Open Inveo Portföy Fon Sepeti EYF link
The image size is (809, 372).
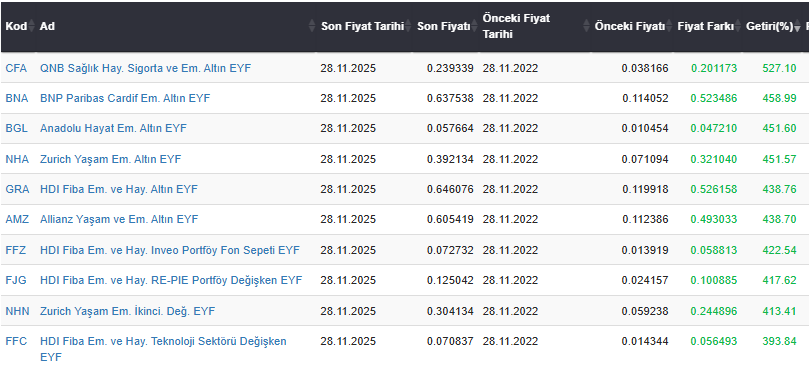pyautogui.click(x=170, y=250)
